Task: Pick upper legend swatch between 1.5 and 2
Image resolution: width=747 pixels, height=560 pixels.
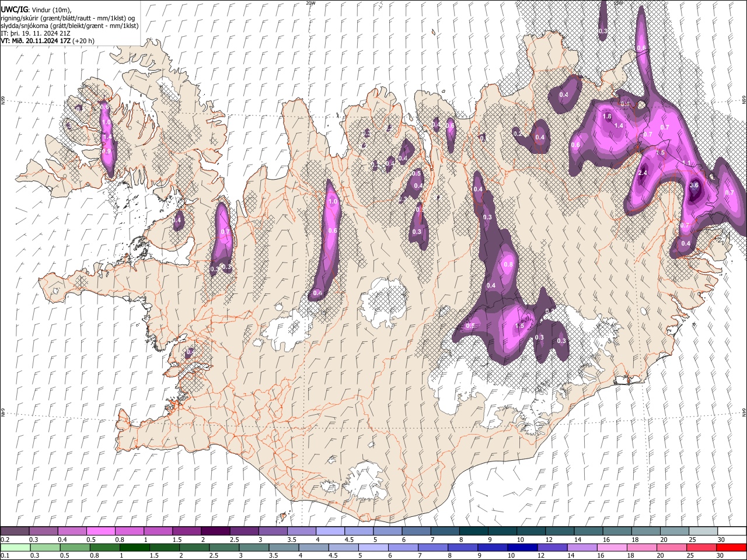Action: (x=187, y=531)
